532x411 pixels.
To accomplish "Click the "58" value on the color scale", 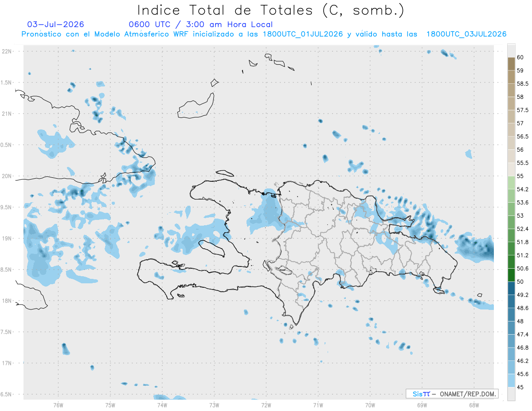I will coord(521,97).
